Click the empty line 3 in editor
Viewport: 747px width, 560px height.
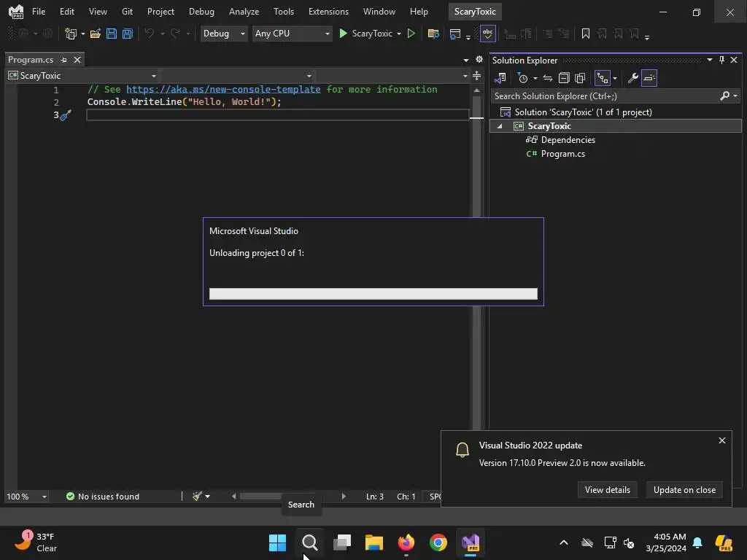tap(278, 114)
